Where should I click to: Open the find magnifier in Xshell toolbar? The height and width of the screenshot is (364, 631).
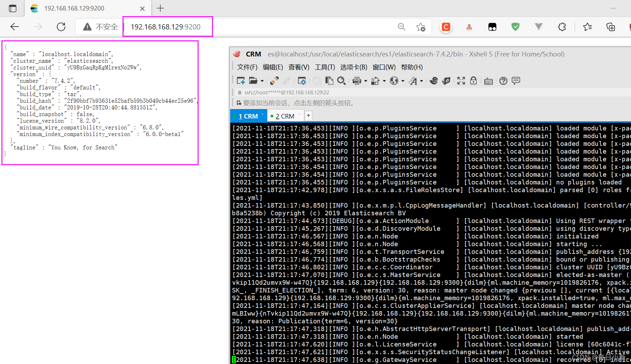[x=341, y=81]
